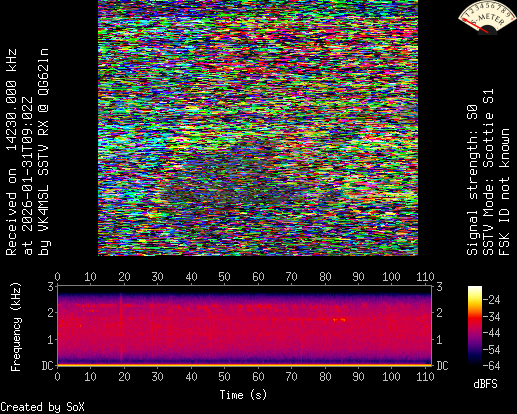Click the 'Created by SoX' label
Viewport: 517px width, 414px height.
(x=42, y=407)
